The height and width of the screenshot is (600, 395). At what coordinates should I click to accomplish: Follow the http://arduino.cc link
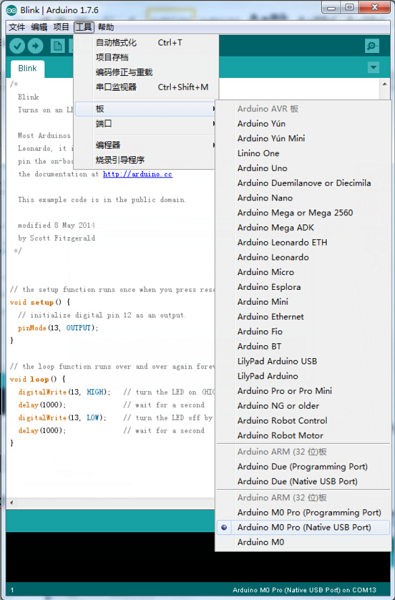tap(137, 174)
